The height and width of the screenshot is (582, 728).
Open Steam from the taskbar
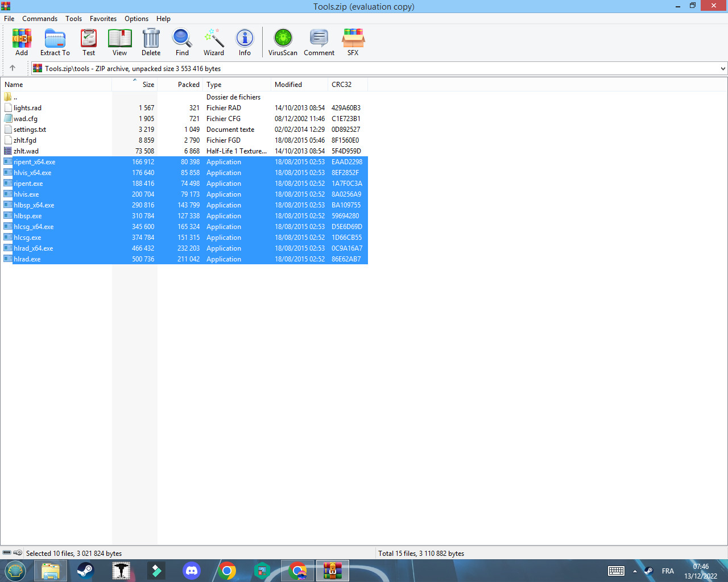pos(85,571)
